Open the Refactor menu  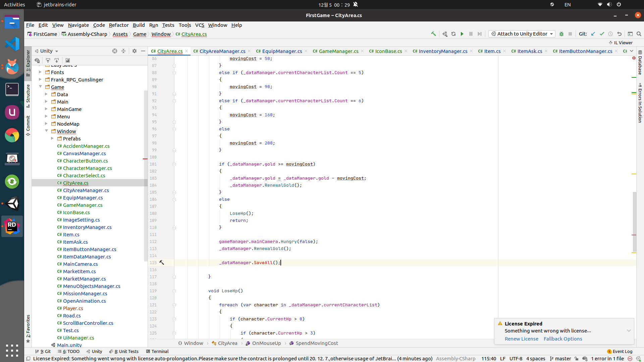118,25
